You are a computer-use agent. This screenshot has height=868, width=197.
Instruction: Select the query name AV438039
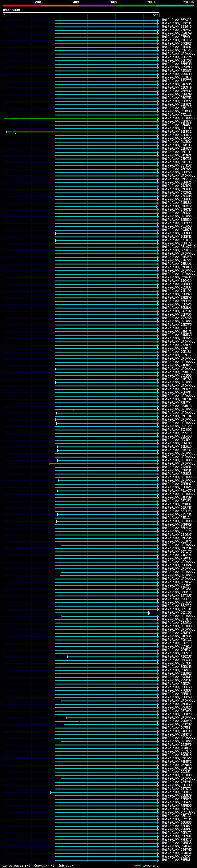click(11, 10)
